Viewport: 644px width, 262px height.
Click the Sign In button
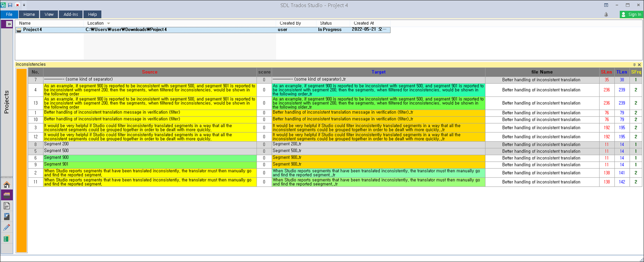(x=631, y=14)
